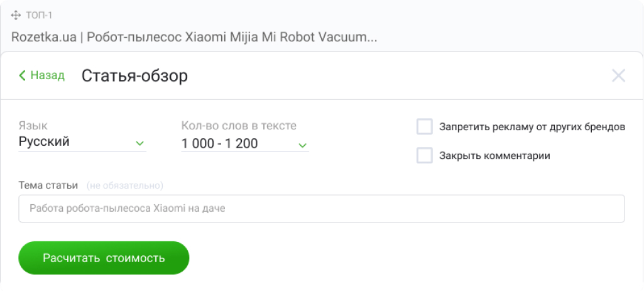Click the Язык field label

pos(33,126)
